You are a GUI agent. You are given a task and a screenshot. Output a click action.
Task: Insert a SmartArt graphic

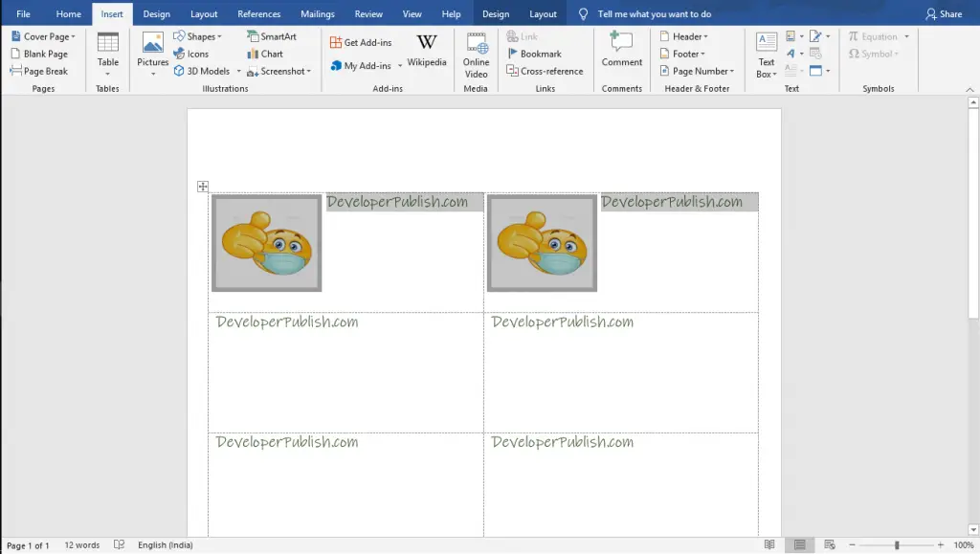[x=271, y=36]
